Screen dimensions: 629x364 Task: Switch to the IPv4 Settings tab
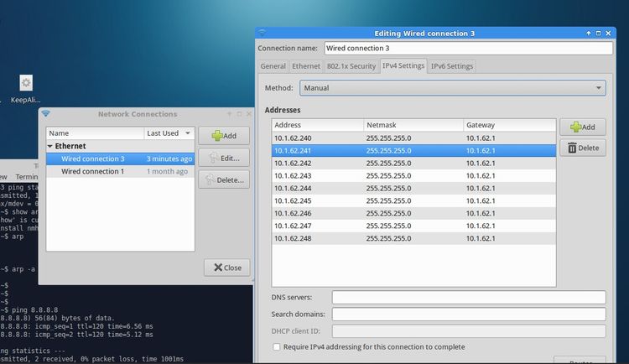pyautogui.click(x=403, y=65)
